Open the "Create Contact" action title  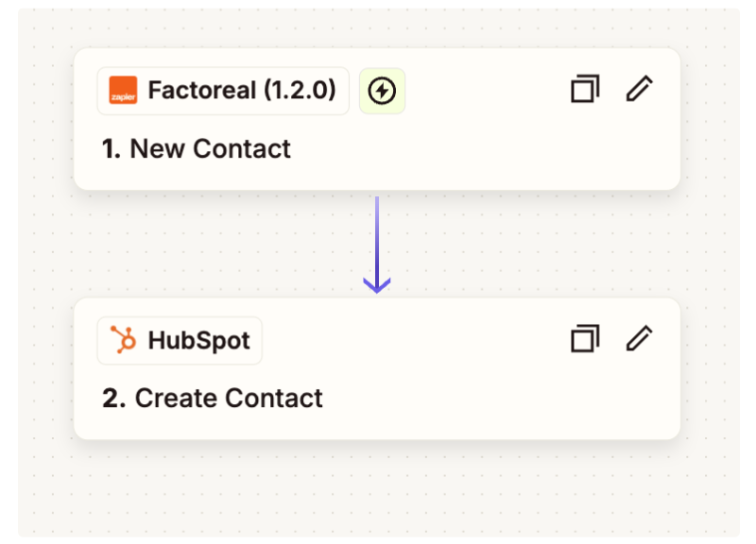(x=229, y=399)
